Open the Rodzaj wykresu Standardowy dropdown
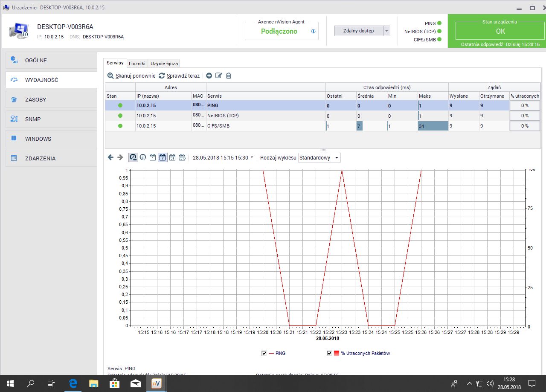The image size is (546, 392). [x=319, y=158]
